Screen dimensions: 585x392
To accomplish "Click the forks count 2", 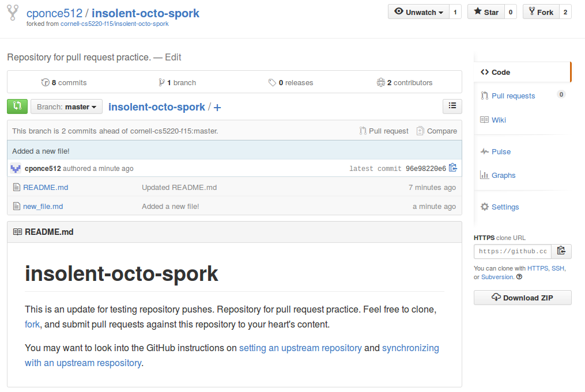I will (x=565, y=12).
